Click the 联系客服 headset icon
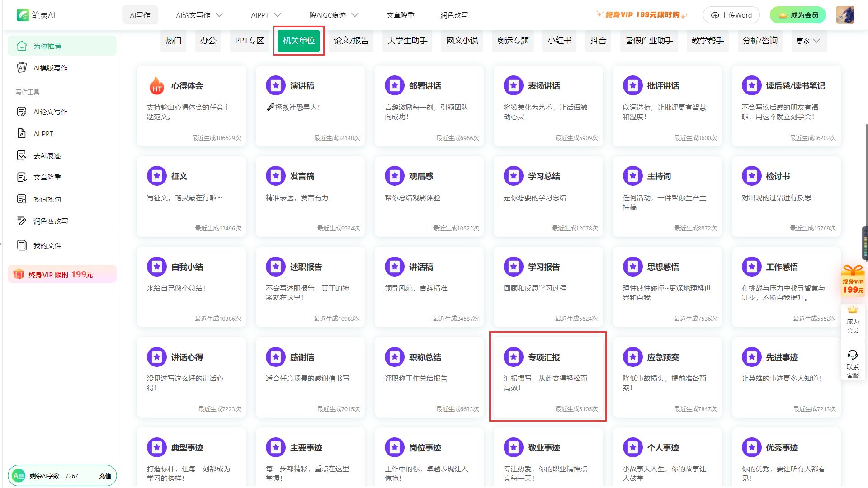Viewport: 868px width, 488px height. (x=853, y=355)
